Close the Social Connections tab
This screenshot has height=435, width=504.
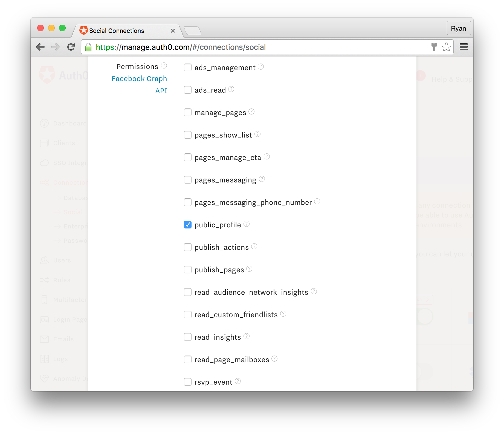(x=173, y=31)
